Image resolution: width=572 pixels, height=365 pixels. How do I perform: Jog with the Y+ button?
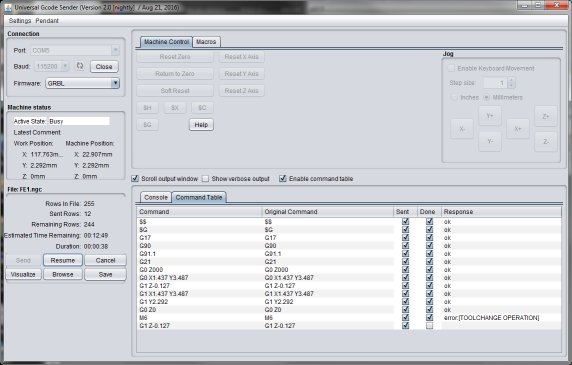click(490, 116)
